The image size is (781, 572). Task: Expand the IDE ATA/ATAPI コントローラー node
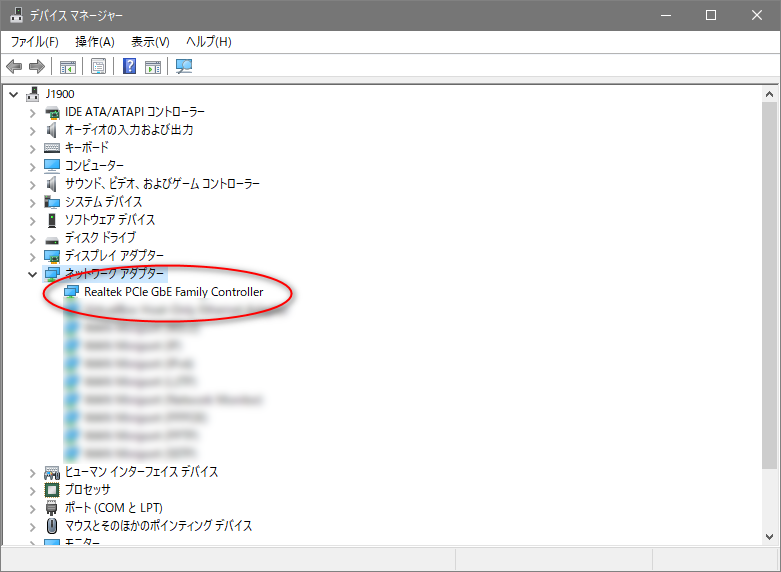32,112
